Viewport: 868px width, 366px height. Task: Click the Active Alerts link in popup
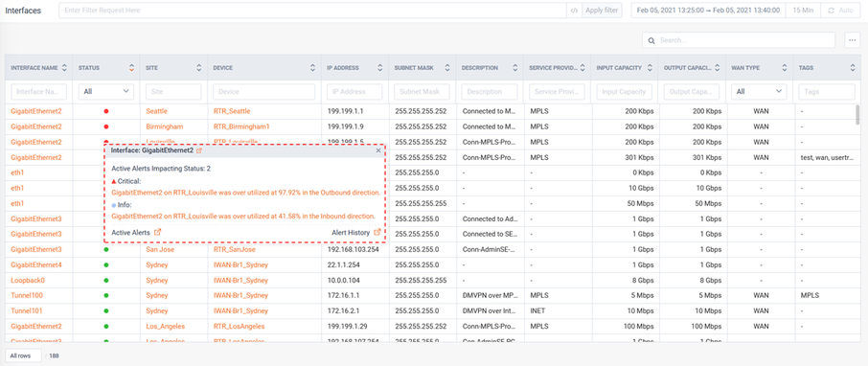coord(130,233)
